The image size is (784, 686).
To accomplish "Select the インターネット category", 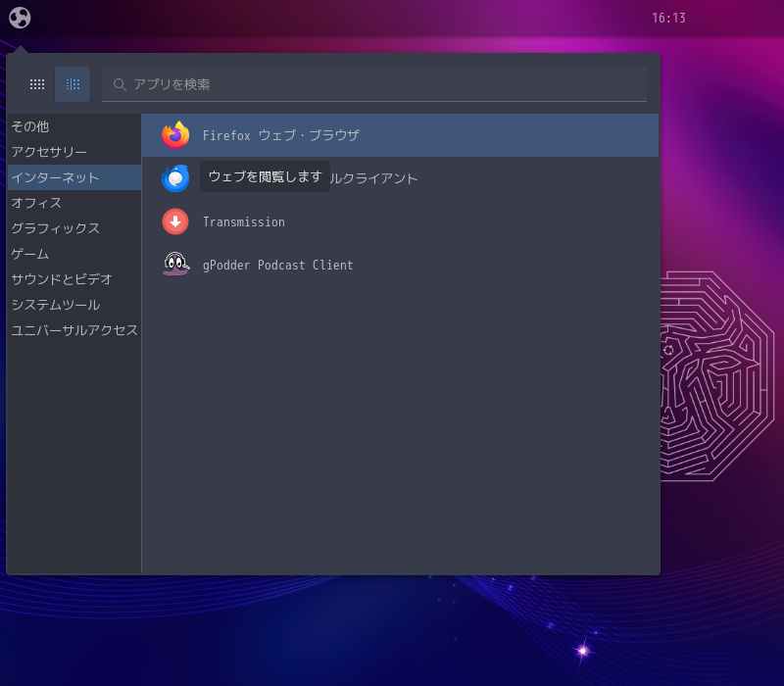I will pos(74,177).
